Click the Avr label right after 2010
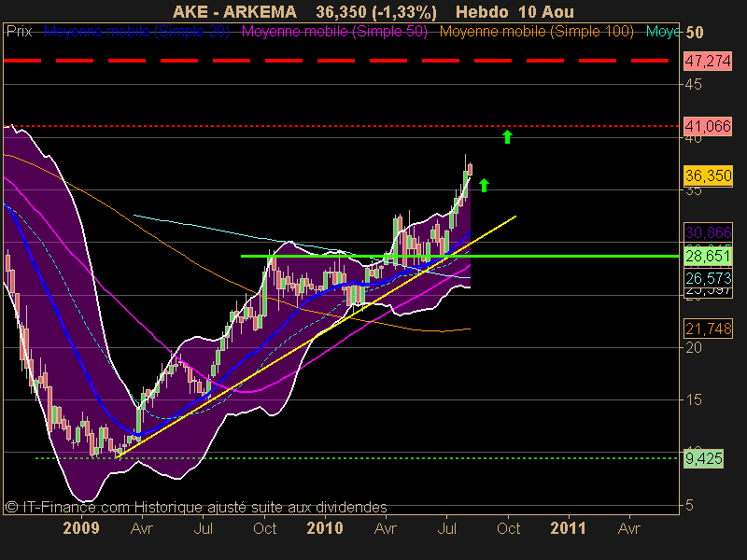 [x=386, y=528]
